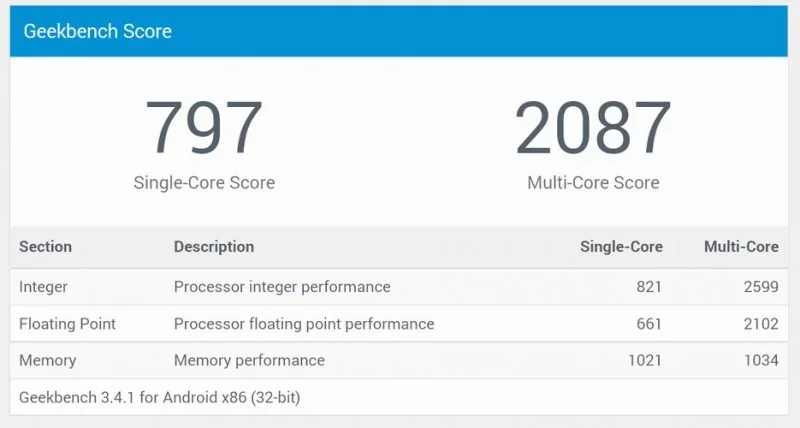
Task: Select the Floating Point row label
Action: 67,324
